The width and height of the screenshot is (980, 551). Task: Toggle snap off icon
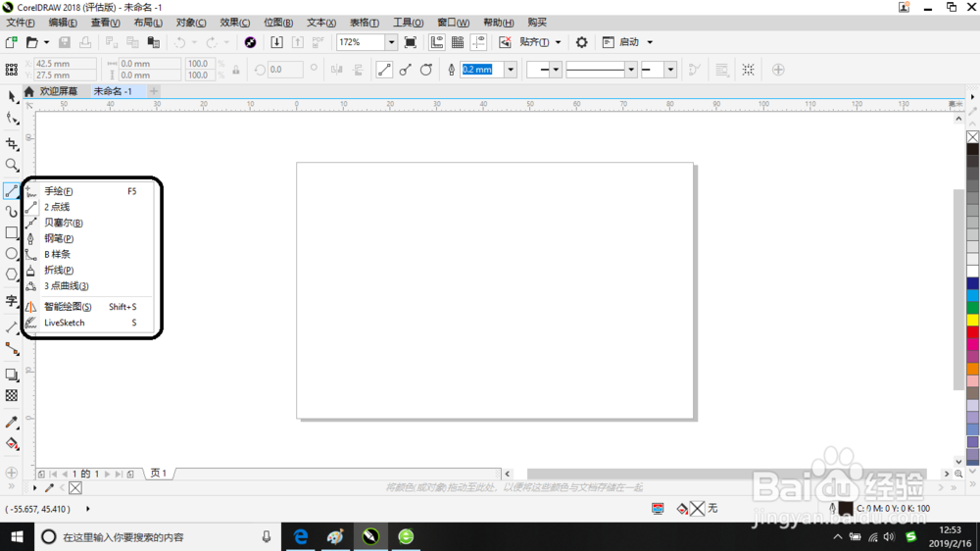pos(505,42)
